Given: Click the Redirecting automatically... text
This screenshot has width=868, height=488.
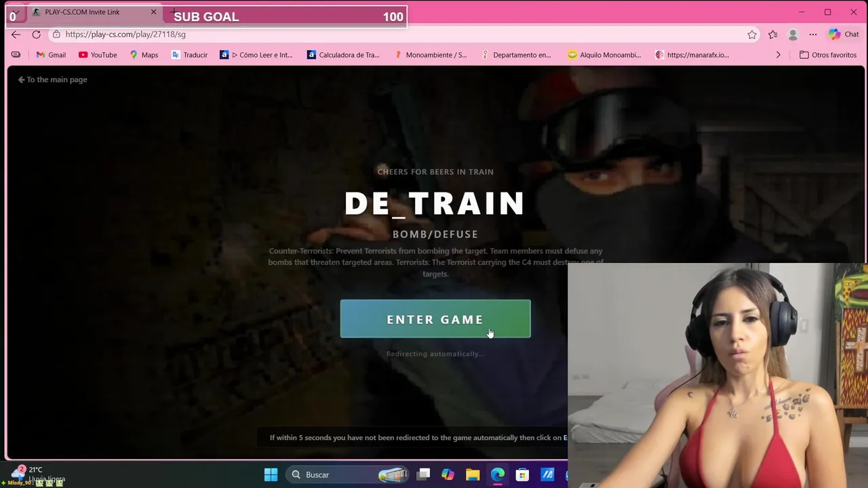Looking at the screenshot, I should click(435, 354).
